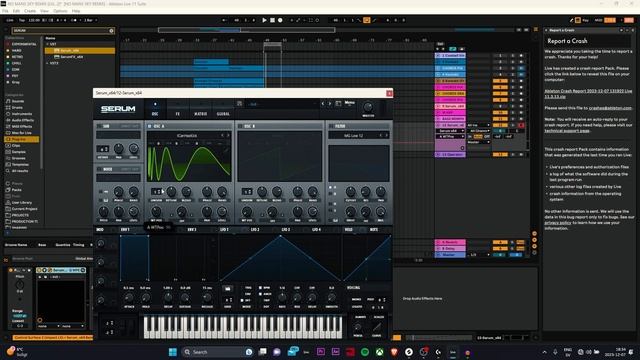The width and height of the screenshot is (640, 360).
Task: Open the Instruments category in browser
Action: tap(22, 114)
